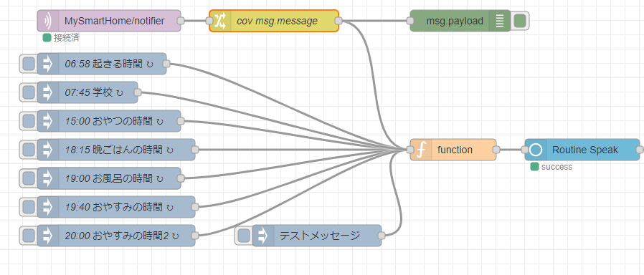Viewport: 644px width, 275px height.
Task: Click the input port of Routine Speak node
Action: [x=525, y=150]
